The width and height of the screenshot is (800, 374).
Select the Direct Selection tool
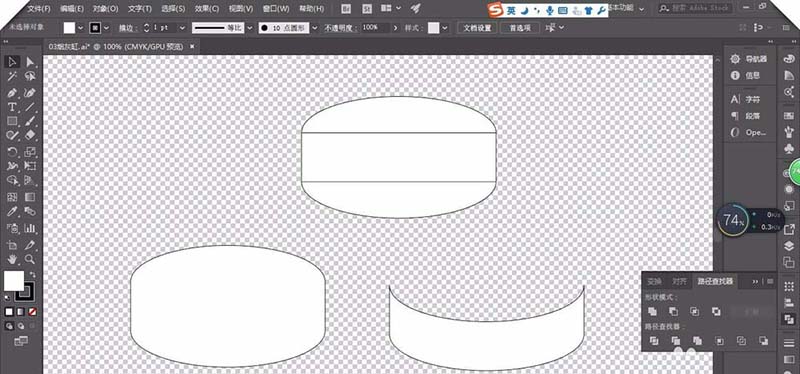tap(30, 62)
